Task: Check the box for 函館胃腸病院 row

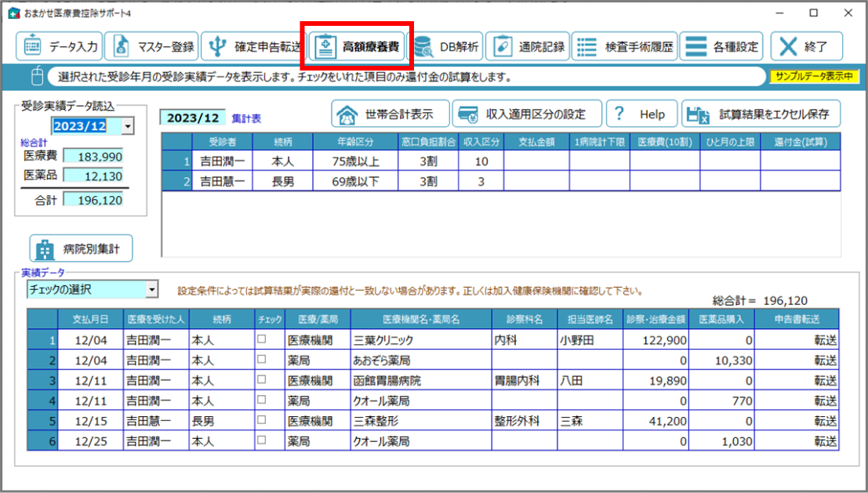Action: (262, 381)
